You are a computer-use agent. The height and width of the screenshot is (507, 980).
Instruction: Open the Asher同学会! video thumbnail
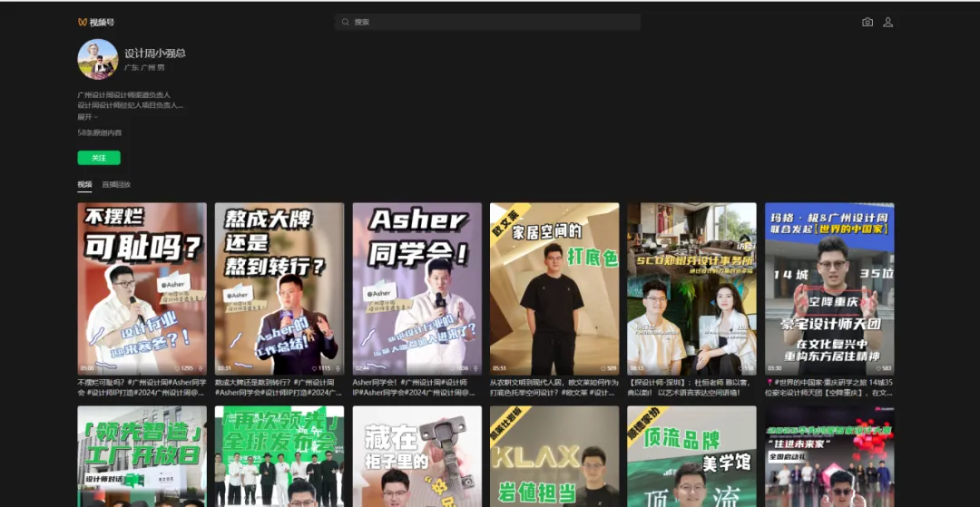point(416,288)
